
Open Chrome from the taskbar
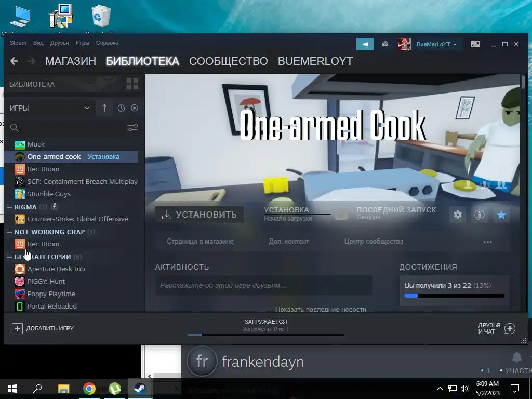89,389
